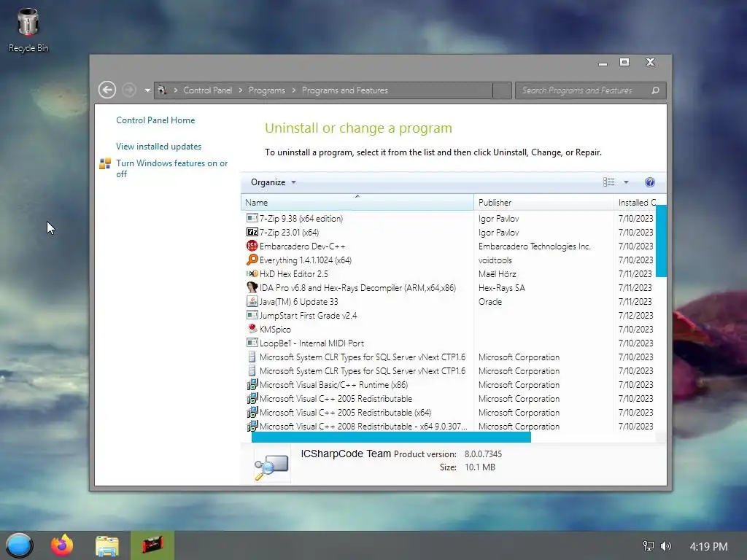Expand the chevron after Control Panel breadcrumb
Image resolution: width=747 pixels, height=560 pixels.
tap(241, 90)
